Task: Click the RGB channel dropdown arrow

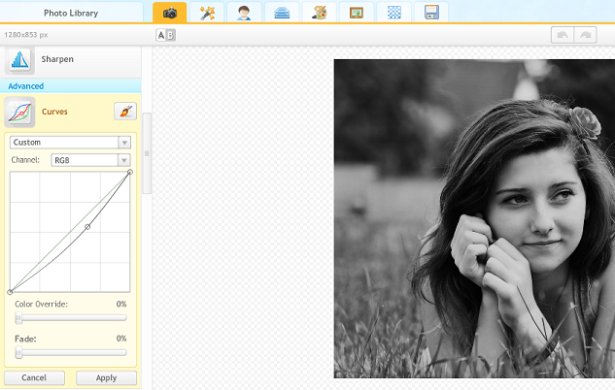Action: click(x=124, y=160)
